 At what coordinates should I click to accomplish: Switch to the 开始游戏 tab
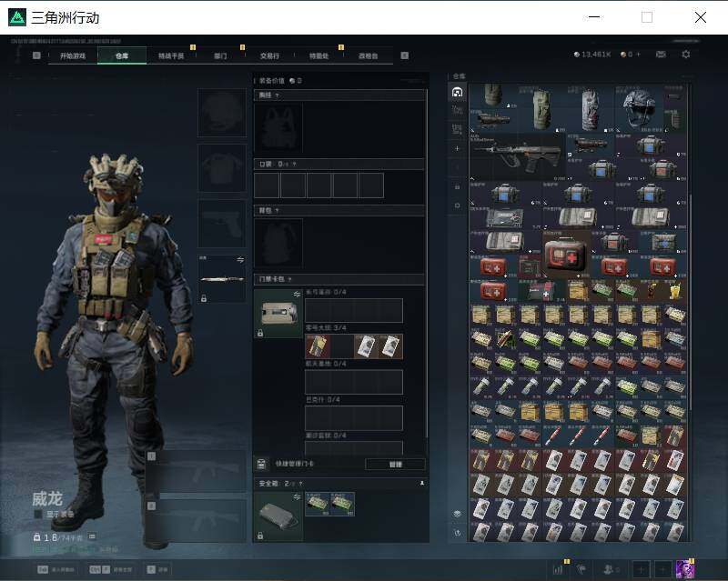(x=73, y=55)
